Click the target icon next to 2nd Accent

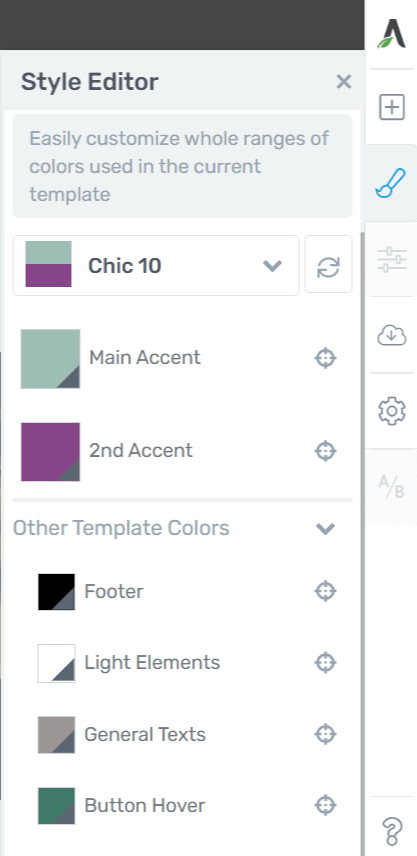(x=325, y=451)
